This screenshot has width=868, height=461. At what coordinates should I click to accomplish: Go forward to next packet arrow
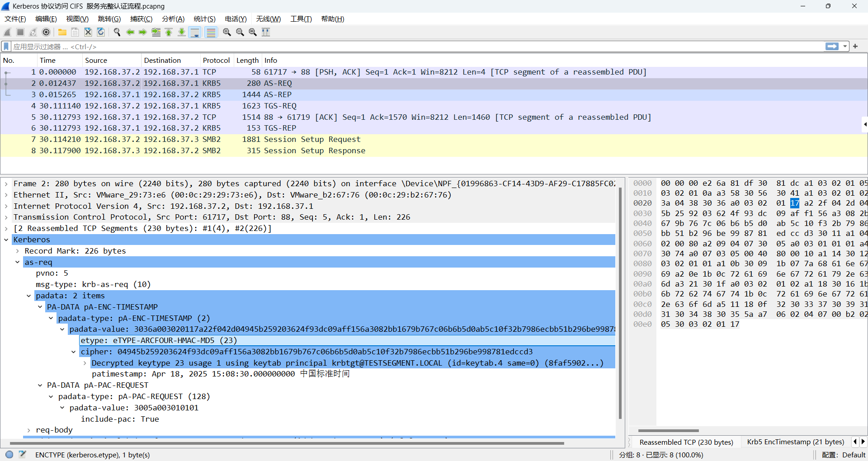(x=143, y=32)
